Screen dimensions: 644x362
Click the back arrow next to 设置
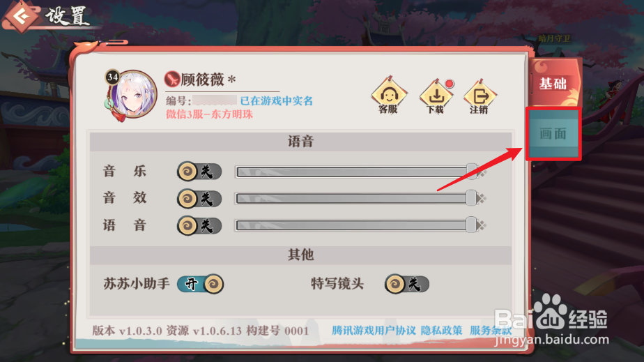tap(22, 17)
